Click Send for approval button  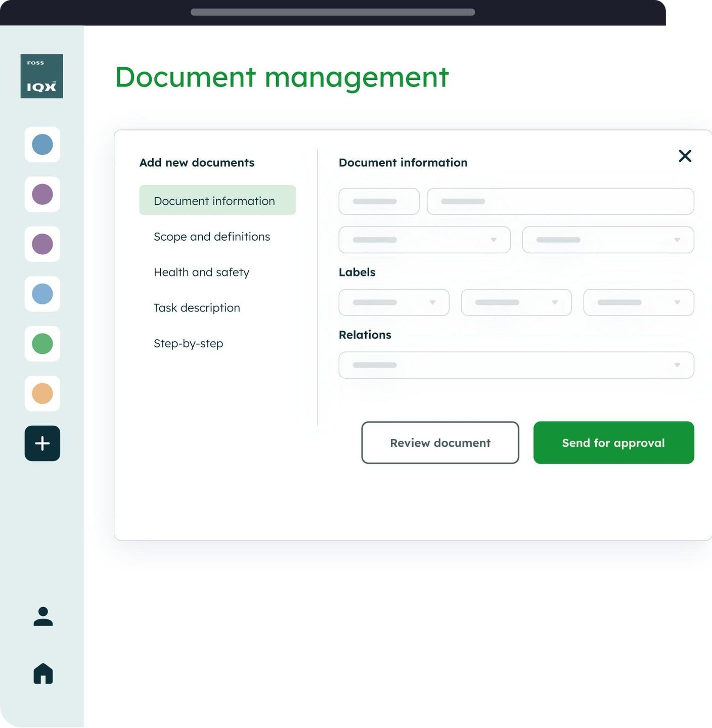pos(613,443)
